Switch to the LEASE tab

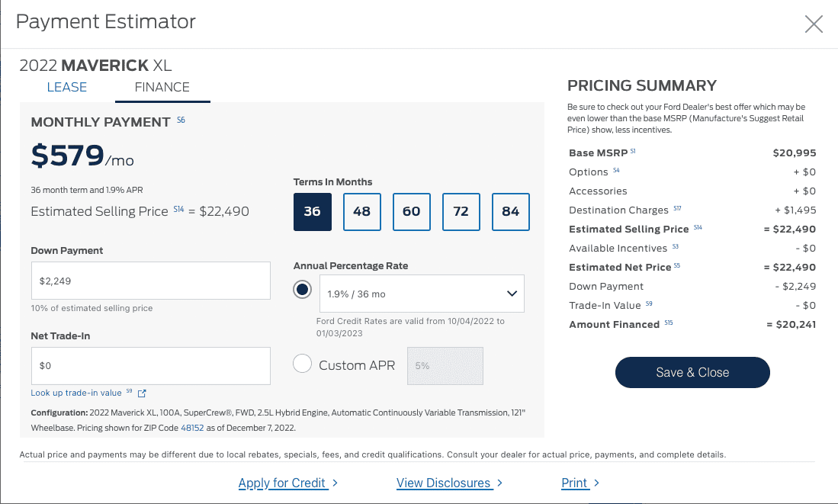67,87
